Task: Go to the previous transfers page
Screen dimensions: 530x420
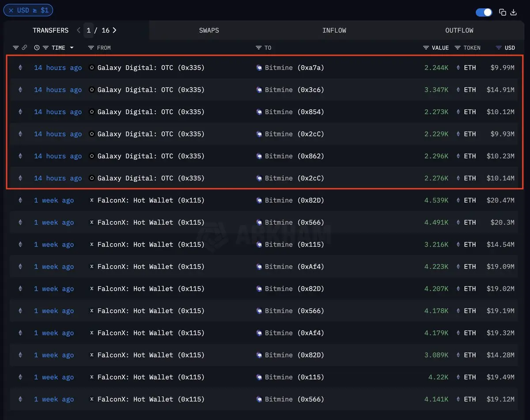Action: click(79, 30)
